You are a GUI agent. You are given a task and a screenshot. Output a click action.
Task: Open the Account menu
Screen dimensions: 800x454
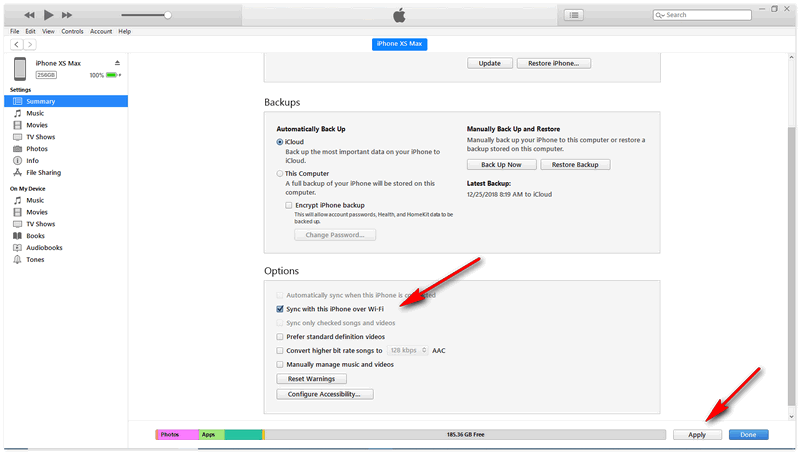(x=101, y=32)
